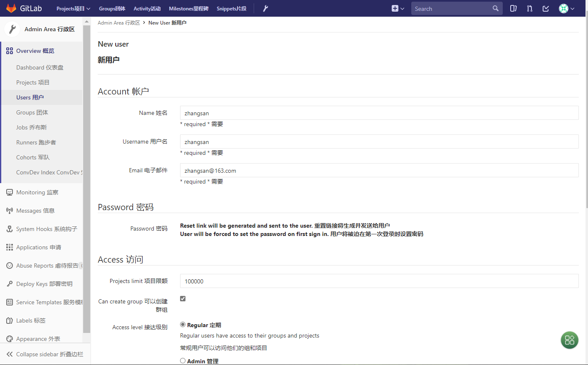This screenshot has height=365, width=588.
Task: Click the Service Templates icon
Action: [10, 302]
